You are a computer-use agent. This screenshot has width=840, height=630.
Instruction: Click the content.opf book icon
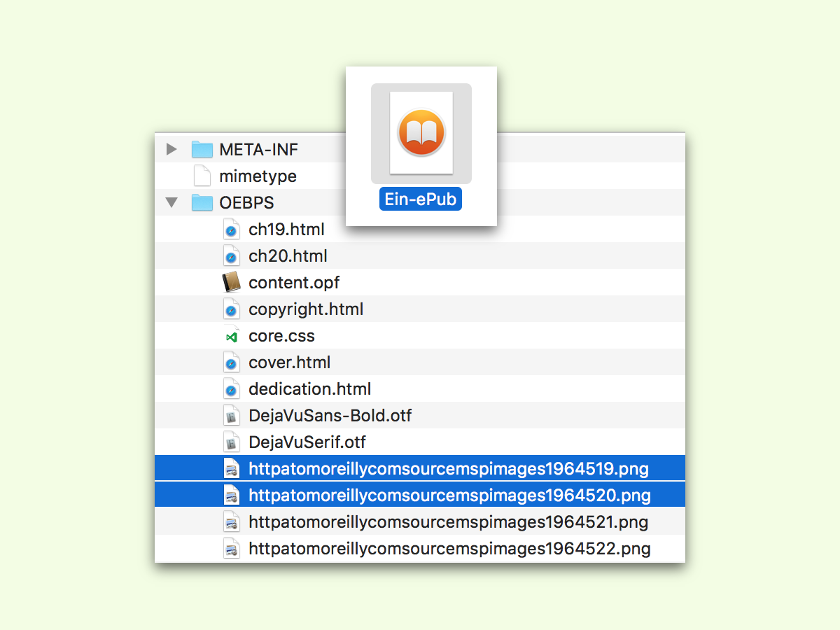pos(231,282)
